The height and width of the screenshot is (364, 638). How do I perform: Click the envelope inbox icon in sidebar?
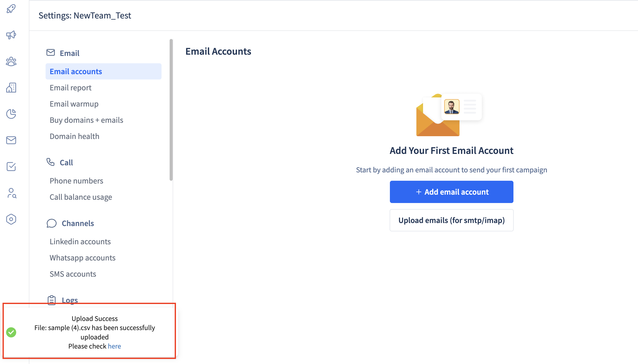11,140
